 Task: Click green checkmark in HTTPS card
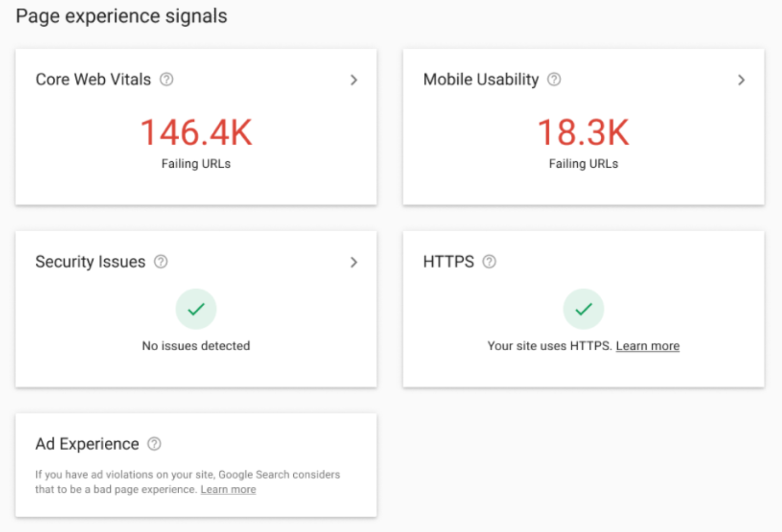coord(583,309)
